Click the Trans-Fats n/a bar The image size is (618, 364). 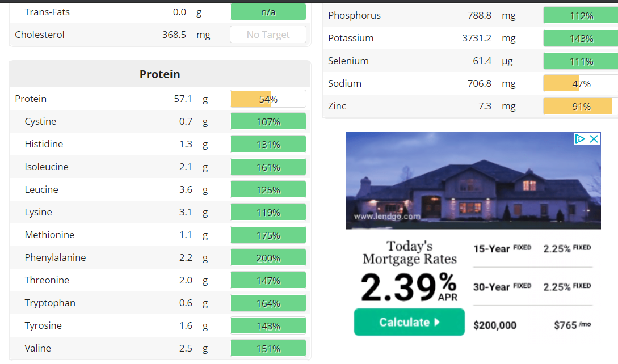(268, 12)
